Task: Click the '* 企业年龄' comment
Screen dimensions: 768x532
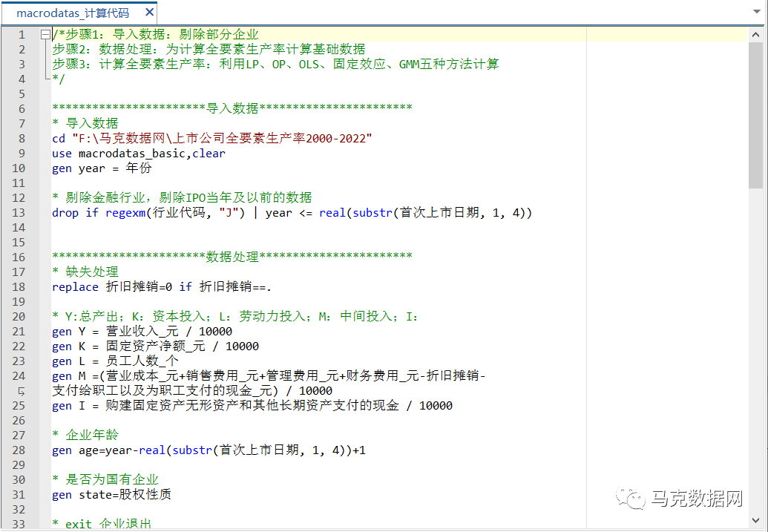Action: pyautogui.click(x=85, y=435)
